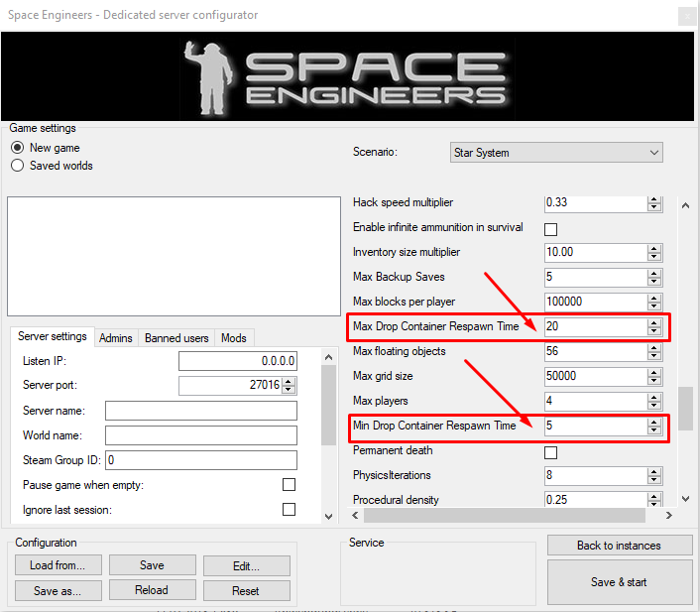The height and width of the screenshot is (612, 700).
Task: Toggle the Permanent death checkbox
Action: click(551, 452)
